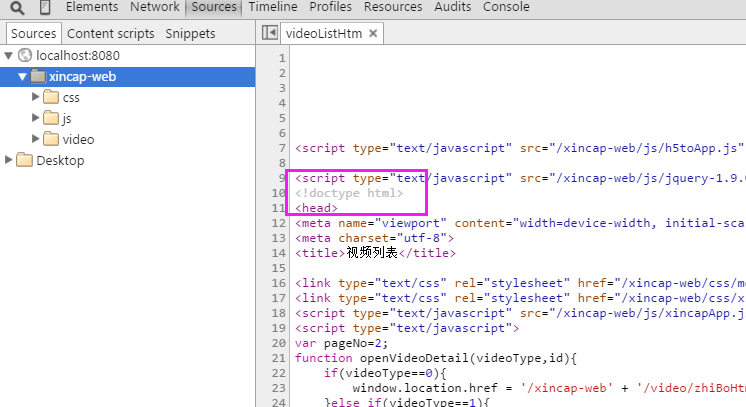This screenshot has height=407, width=746.
Task: Click line number 14 in gutter
Action: [279, 253]
